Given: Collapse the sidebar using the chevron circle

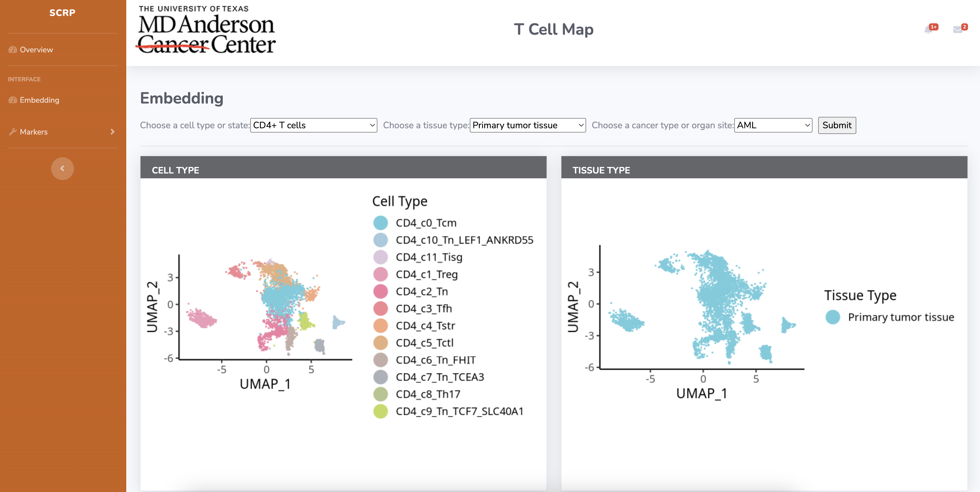Looking at the screenshot, I should [x=62, y=168].
